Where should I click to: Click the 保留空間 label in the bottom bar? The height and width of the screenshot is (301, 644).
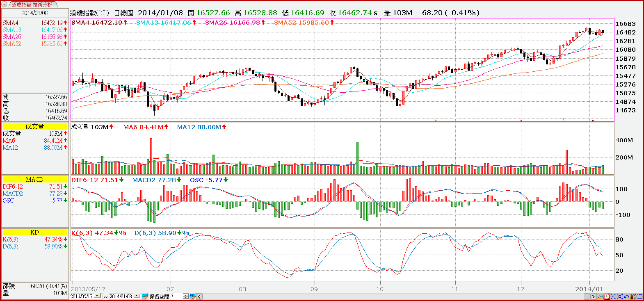(160, 296)
